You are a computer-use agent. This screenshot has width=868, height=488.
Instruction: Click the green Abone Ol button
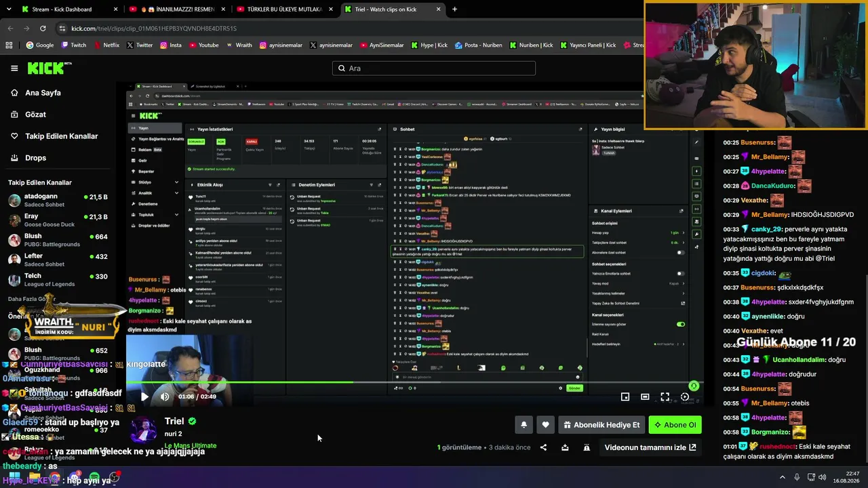(x=675, y=425)
